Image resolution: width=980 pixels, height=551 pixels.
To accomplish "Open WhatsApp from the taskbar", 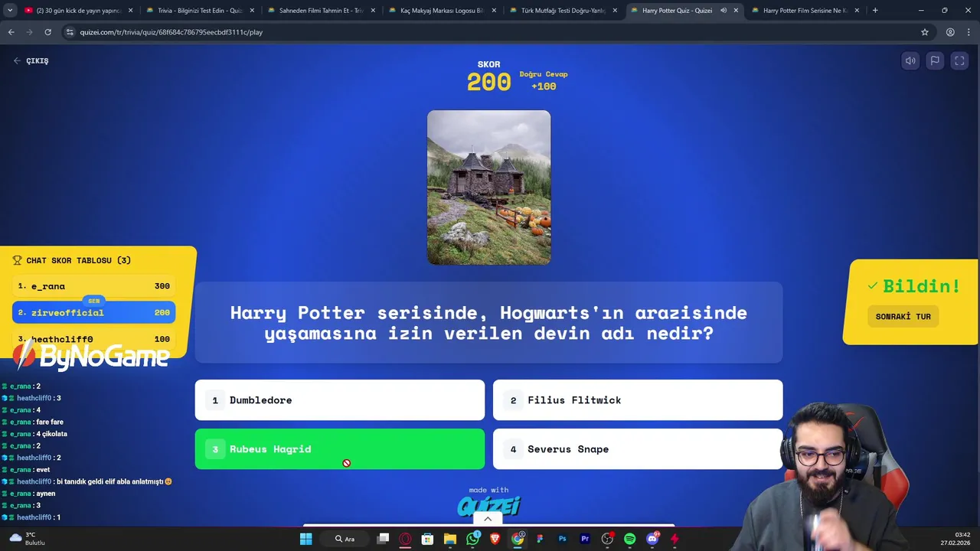I will pos(472,539).
